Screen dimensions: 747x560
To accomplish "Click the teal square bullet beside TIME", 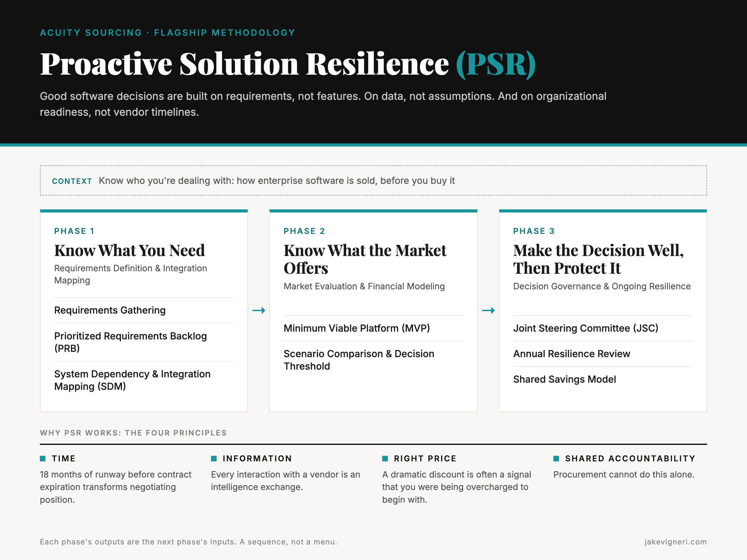I will point(43,458).
